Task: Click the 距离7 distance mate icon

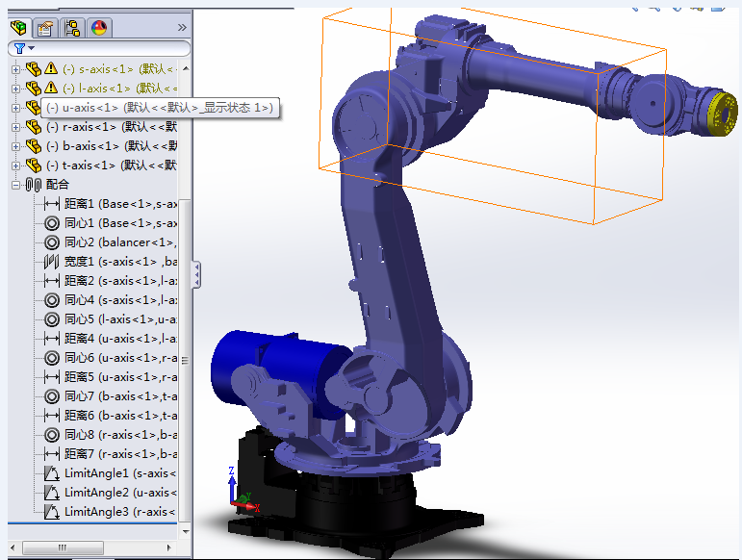Action: (52, 454)
